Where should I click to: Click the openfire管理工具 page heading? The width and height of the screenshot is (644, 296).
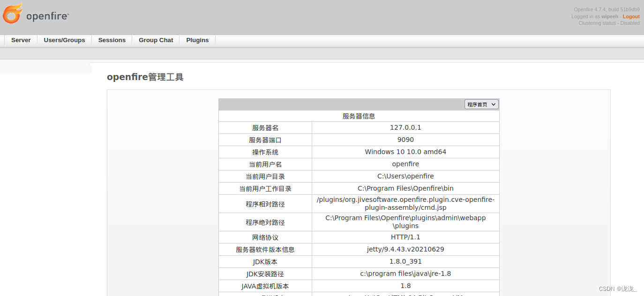point(145,77)
